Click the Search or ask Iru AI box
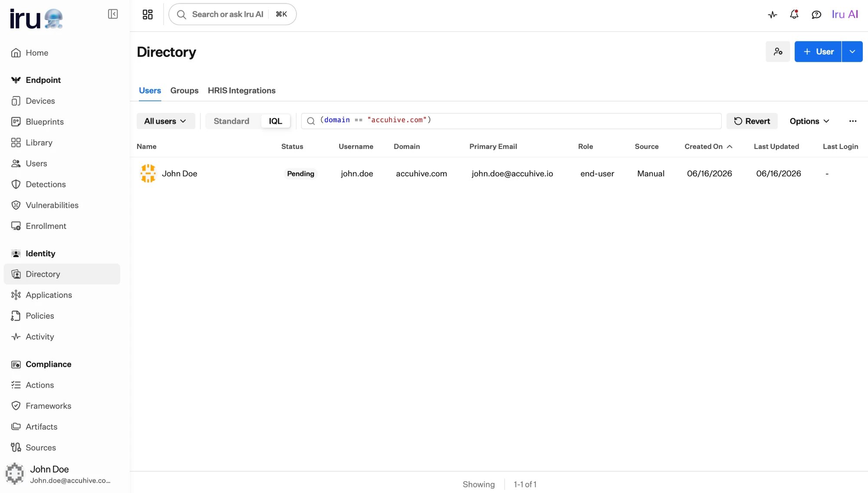This screenshot has width=868, height=493. [232, 14]
